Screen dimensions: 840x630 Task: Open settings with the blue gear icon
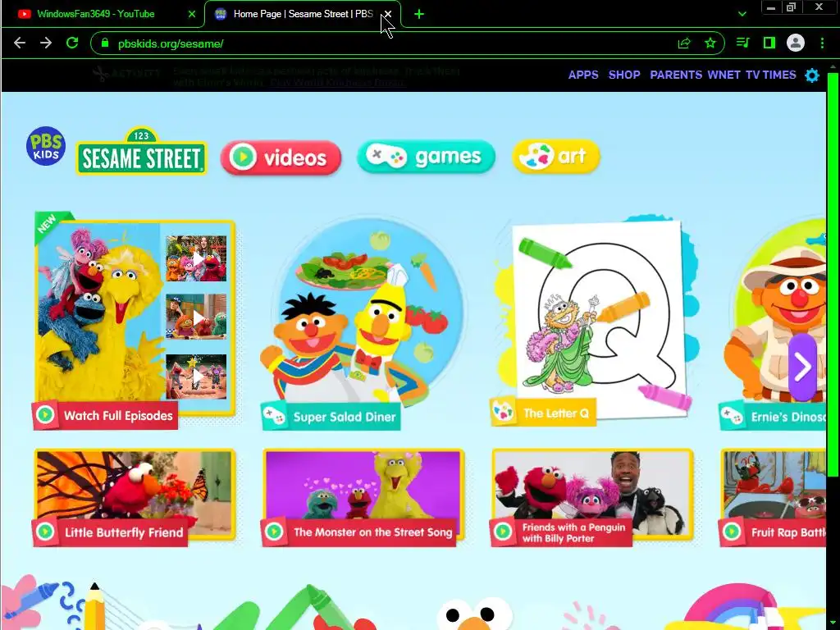812,75
